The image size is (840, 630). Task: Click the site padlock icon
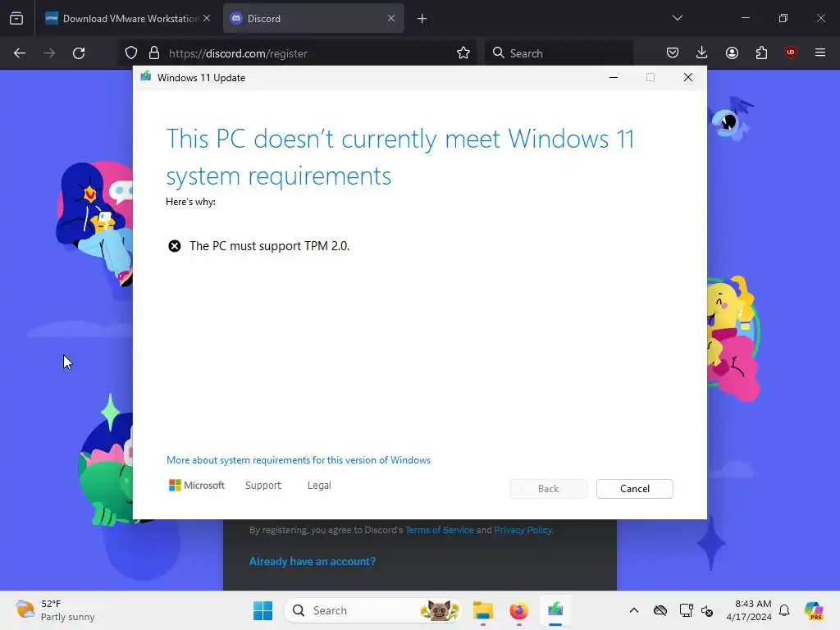[x=154, y=53]
